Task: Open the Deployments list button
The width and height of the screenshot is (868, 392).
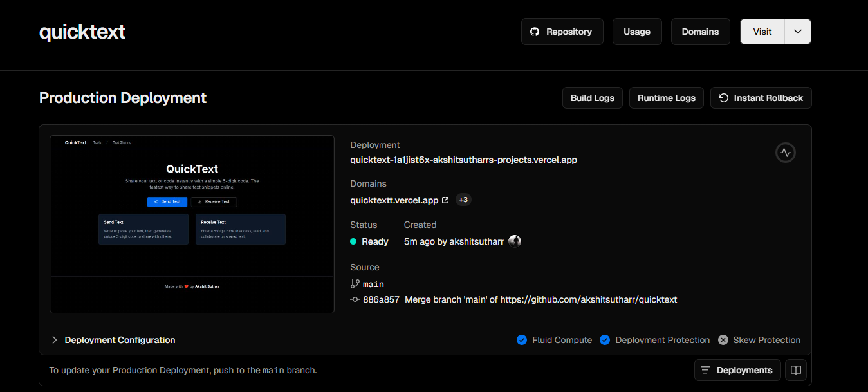Action: (x=737, y=370)
